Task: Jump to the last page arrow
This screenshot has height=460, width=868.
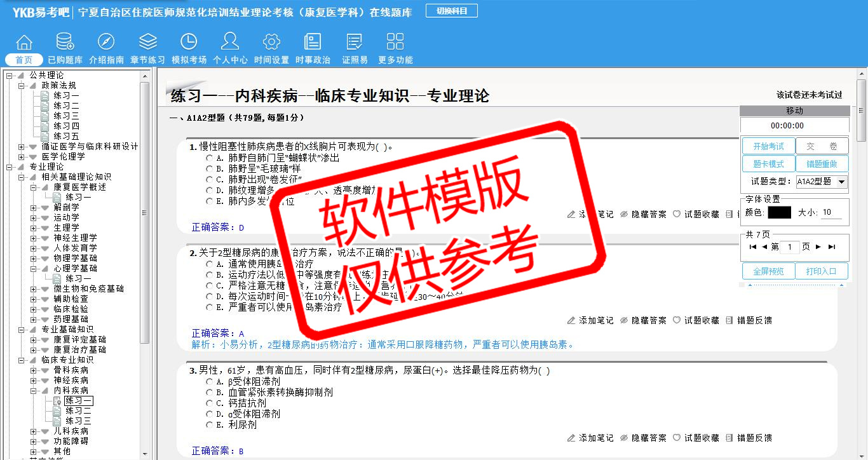Action: (x=832, y=247)
